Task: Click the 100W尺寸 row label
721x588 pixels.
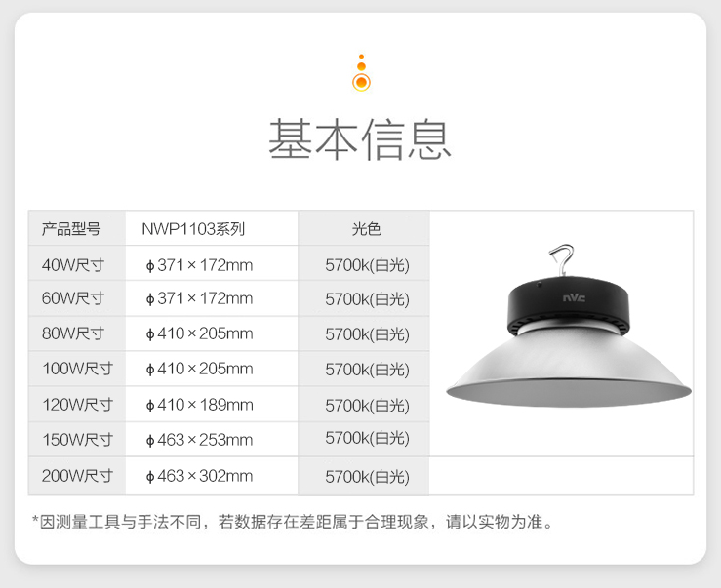Action: pyautogui.click(x=77, y=369)
